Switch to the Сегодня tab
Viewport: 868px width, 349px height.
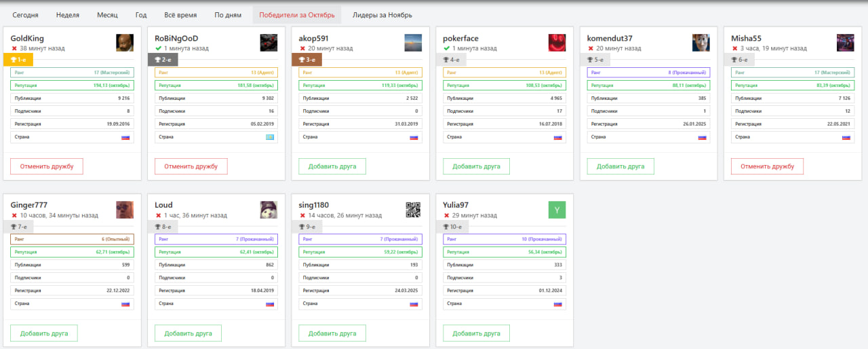point(25,15)
